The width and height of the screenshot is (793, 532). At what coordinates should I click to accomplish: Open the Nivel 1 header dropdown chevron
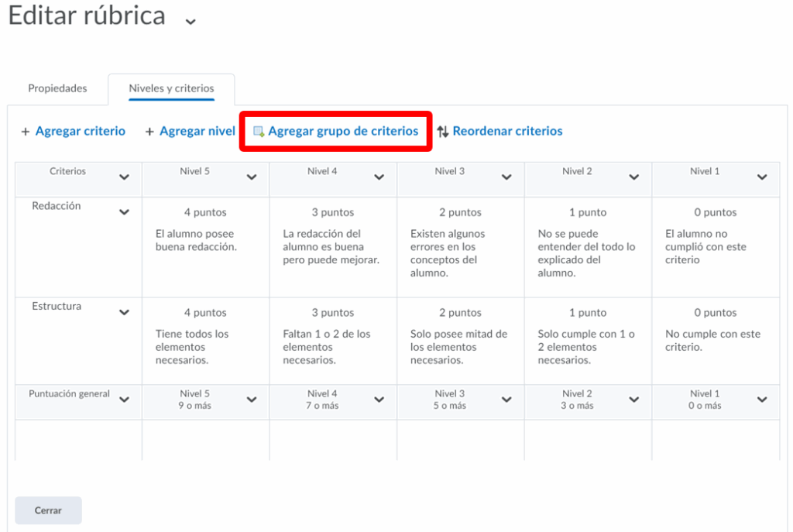(762, 177)
